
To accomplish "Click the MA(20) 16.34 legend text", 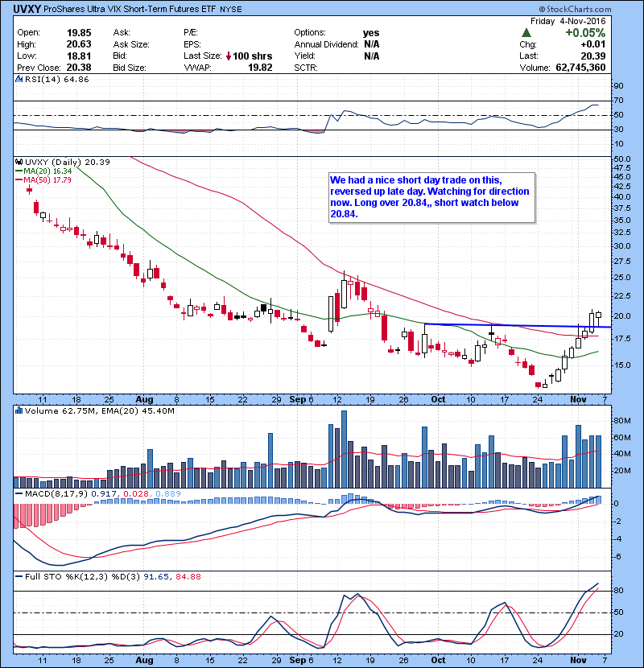I will coord(47,171).
